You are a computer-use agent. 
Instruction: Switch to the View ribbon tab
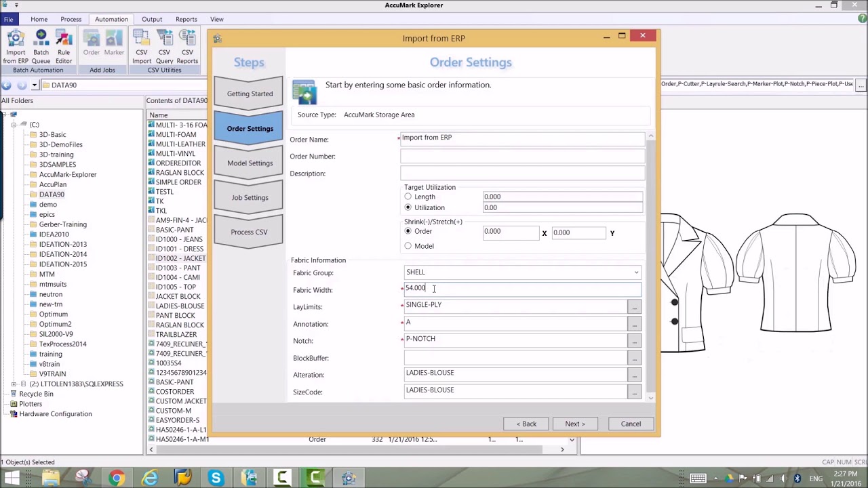click(x=217, y=19)
